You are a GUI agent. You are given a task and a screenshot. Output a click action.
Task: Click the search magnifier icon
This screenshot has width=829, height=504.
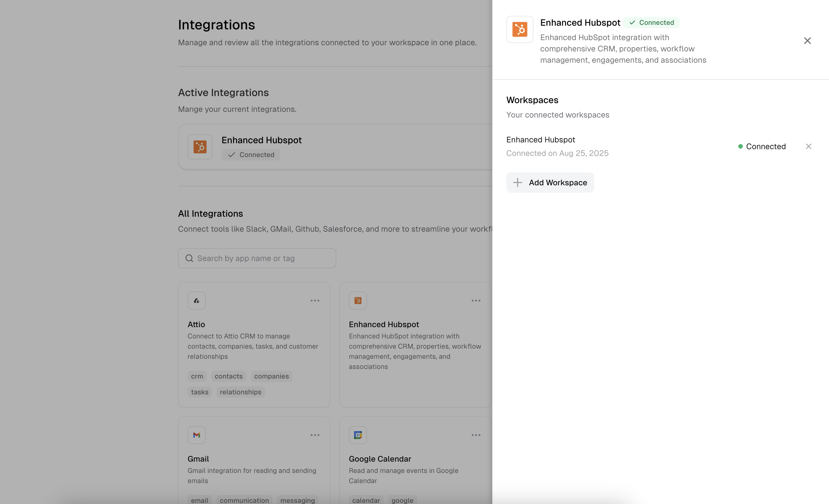[189, 258]
